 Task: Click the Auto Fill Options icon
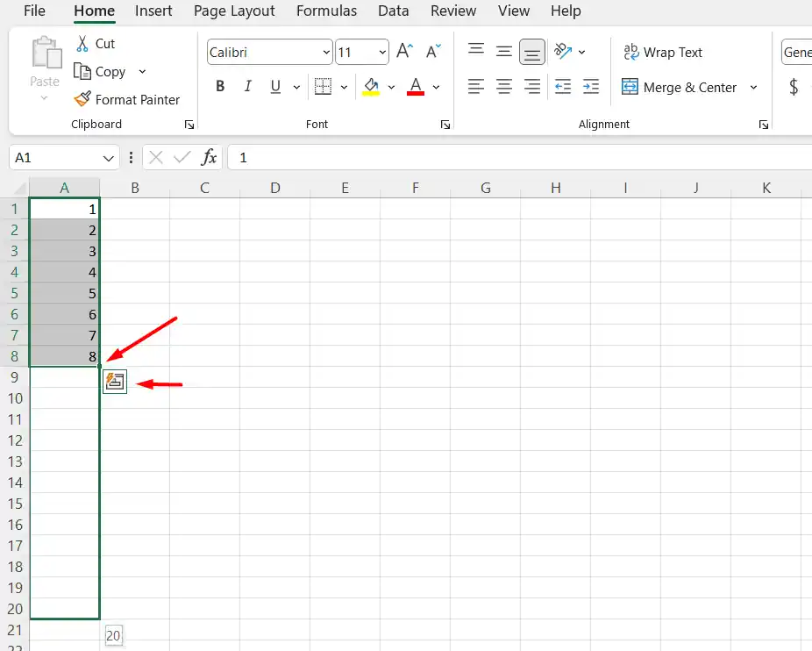pyautogui.click(x=115, y=382)
